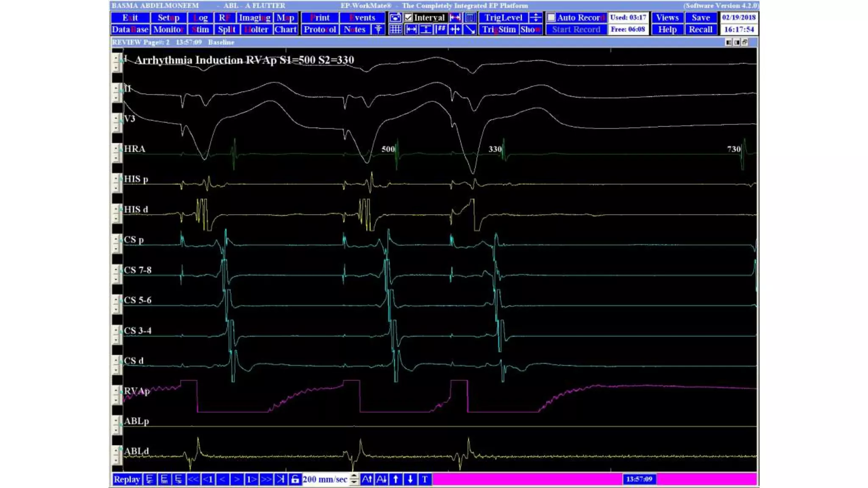Viewport: 868px width, 488px height.
Task: Open the Imaging menu
Action: pyautogui.click(x=254, y=18)
